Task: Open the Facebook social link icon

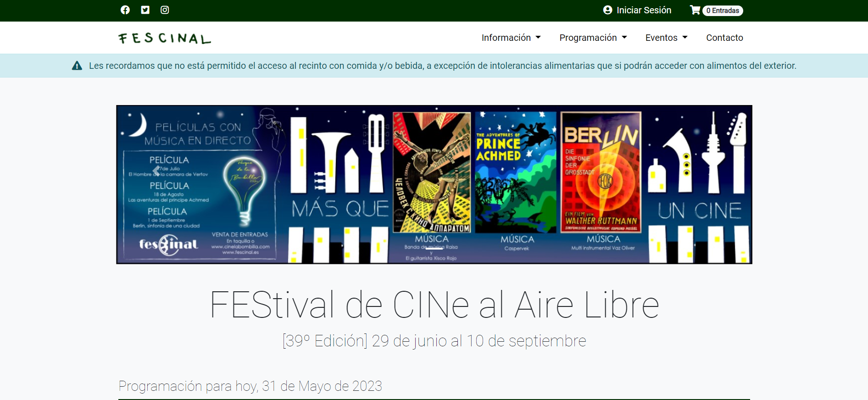Action: (x=125, y=10)
